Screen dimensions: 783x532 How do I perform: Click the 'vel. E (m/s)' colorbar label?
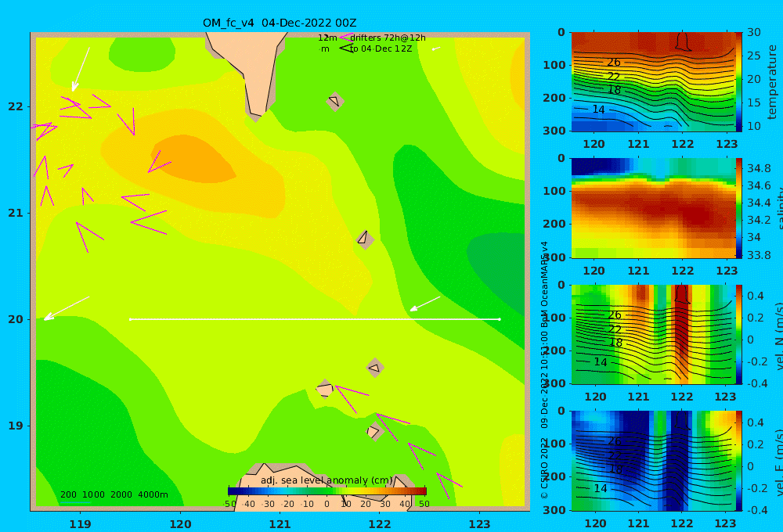pos(778,462)
